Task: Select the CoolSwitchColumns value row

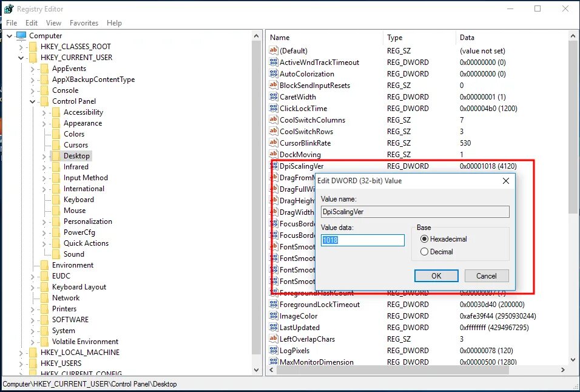Action: point(417,120)
